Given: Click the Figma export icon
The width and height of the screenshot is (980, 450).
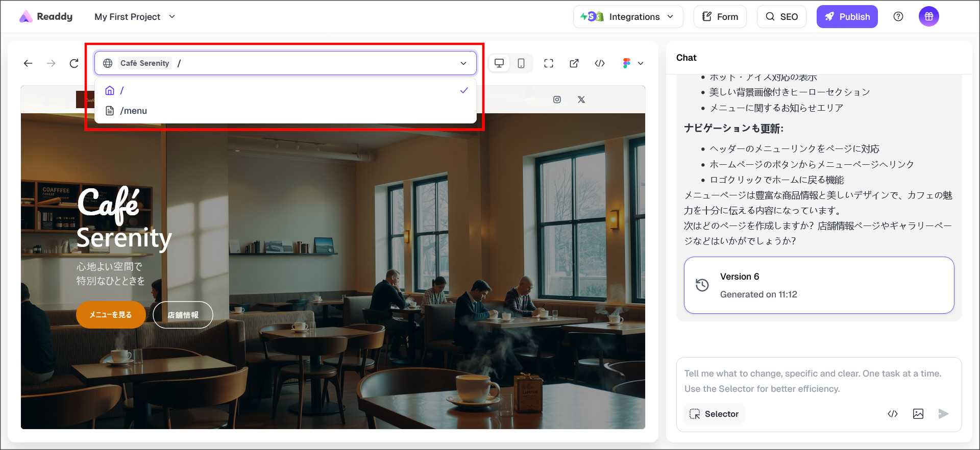Looking at the screenshot, I should (x=627, y=63).
